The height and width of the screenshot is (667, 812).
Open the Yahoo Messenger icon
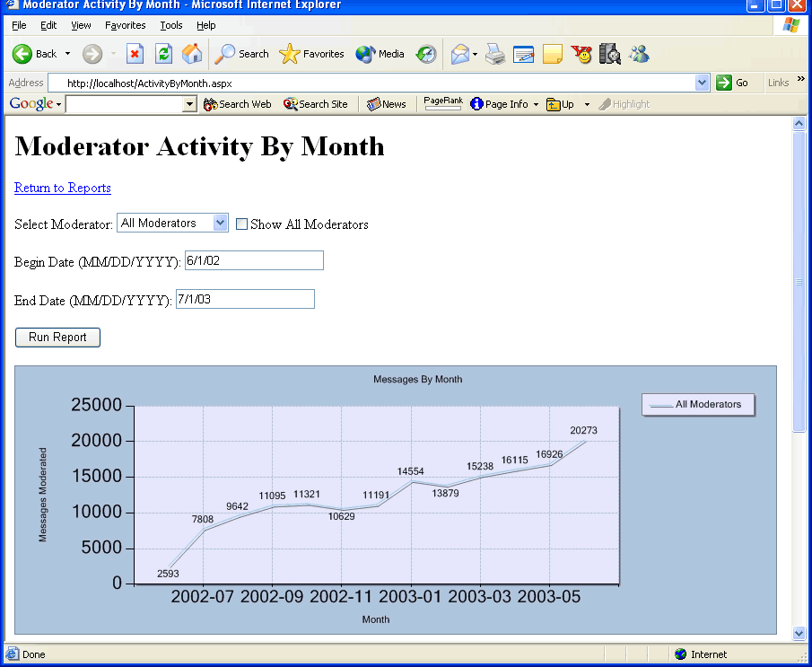(x=581, y=54)
